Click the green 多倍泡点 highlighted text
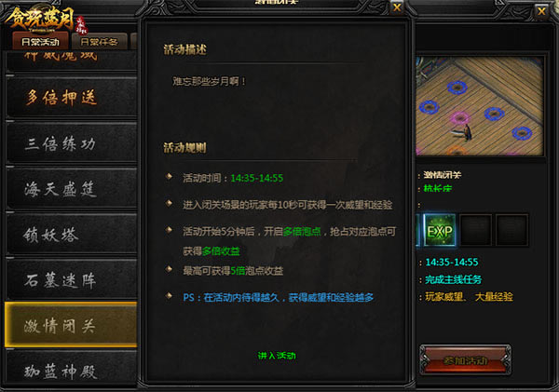 302,231
